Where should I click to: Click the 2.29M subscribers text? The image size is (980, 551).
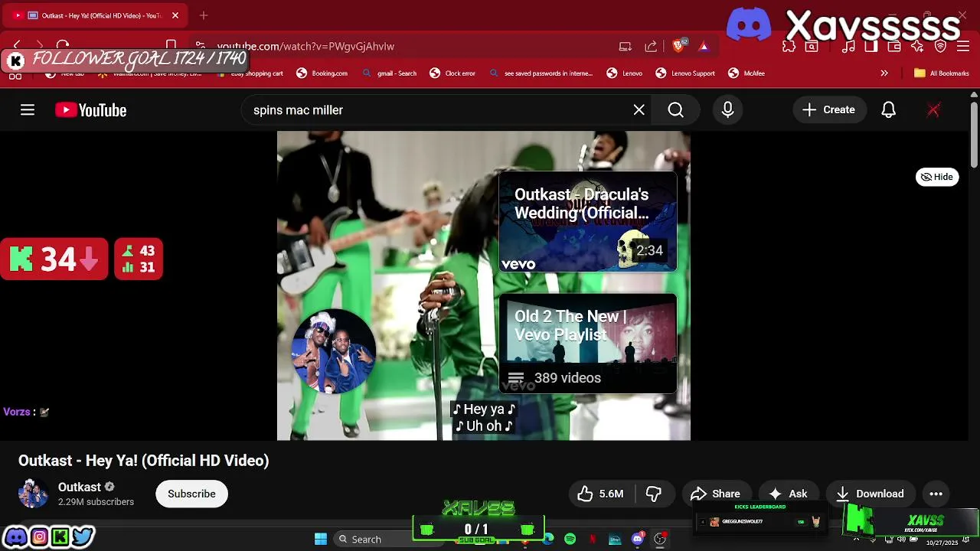(x=96, y=502)
